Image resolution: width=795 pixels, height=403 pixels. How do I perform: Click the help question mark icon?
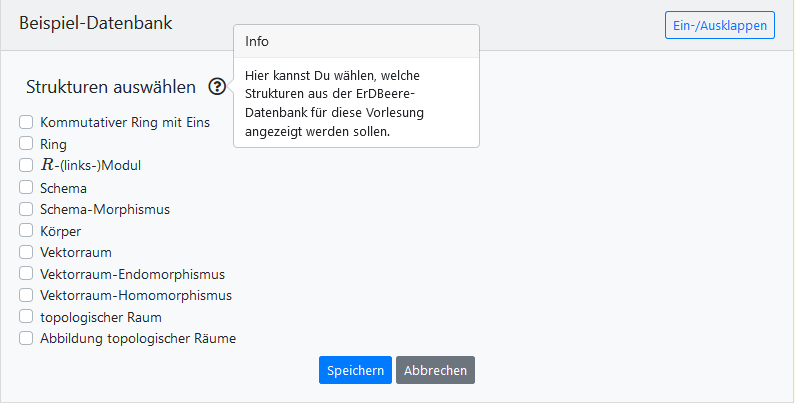[x=217, y=87]
